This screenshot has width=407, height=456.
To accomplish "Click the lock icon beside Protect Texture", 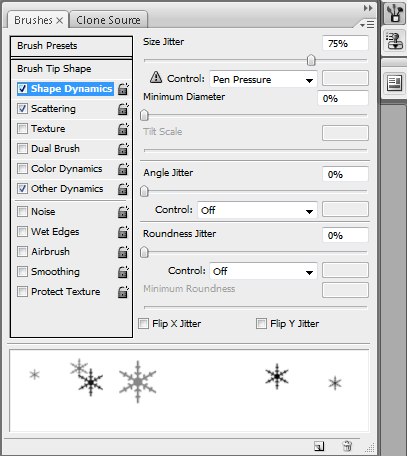I will coord(123,292).
